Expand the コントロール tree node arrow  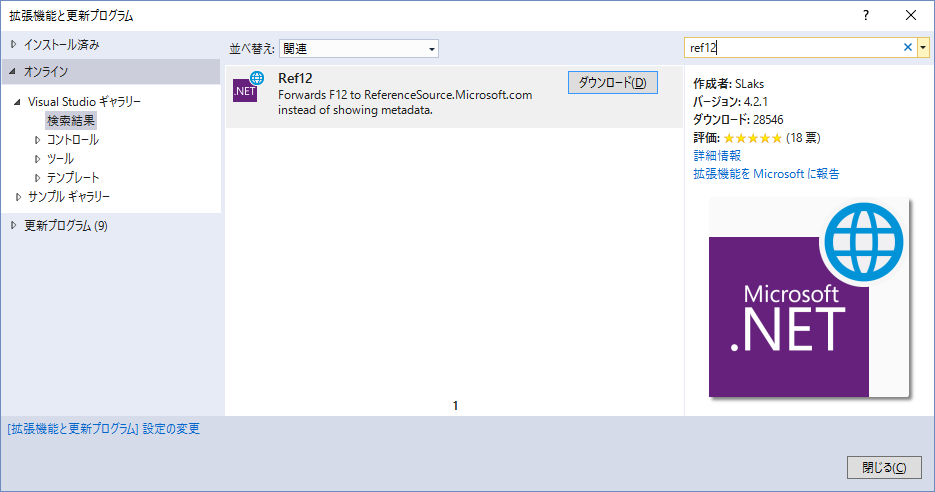coord(37,140)
